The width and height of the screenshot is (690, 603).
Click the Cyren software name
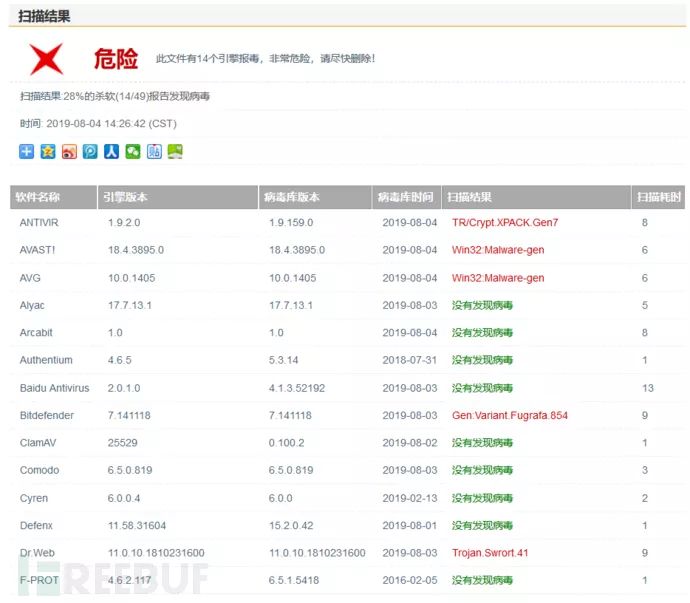click(x=34, y=498)
